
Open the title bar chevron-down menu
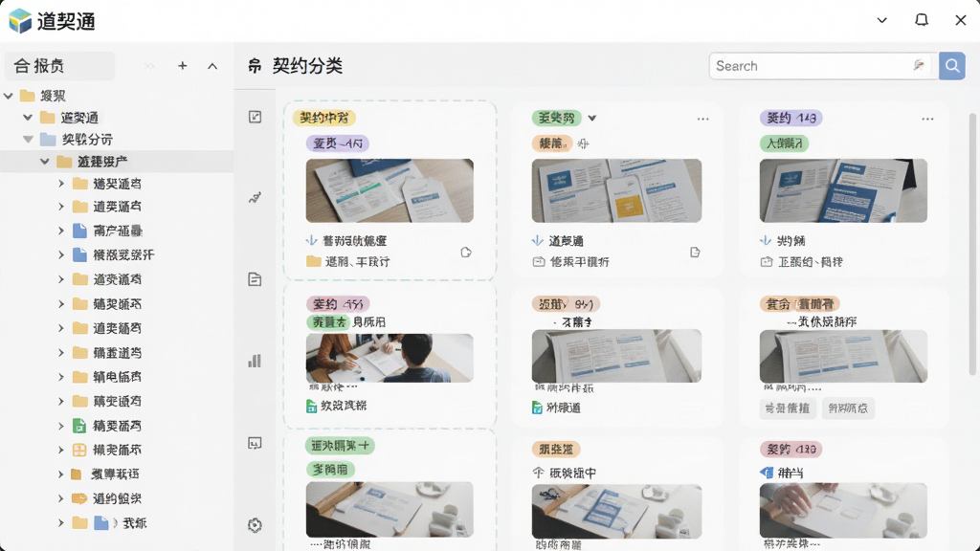point(881,20)
